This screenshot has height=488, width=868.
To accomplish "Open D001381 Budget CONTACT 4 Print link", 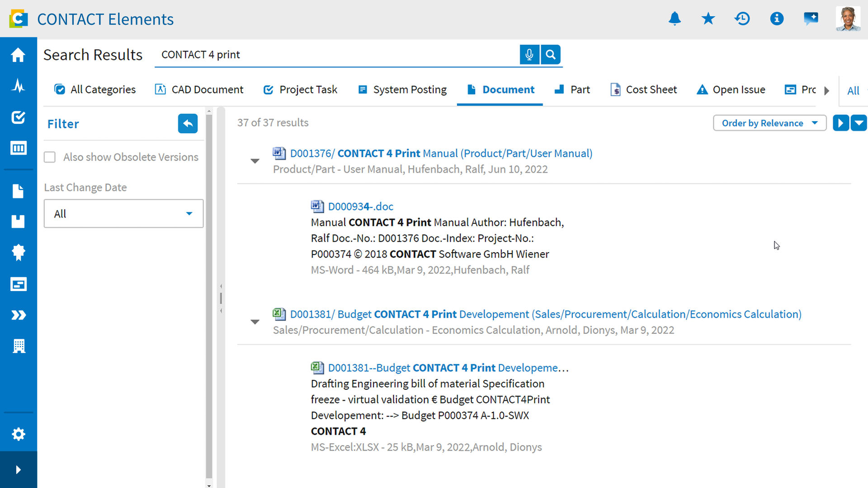I will click(x=546, y=314).
